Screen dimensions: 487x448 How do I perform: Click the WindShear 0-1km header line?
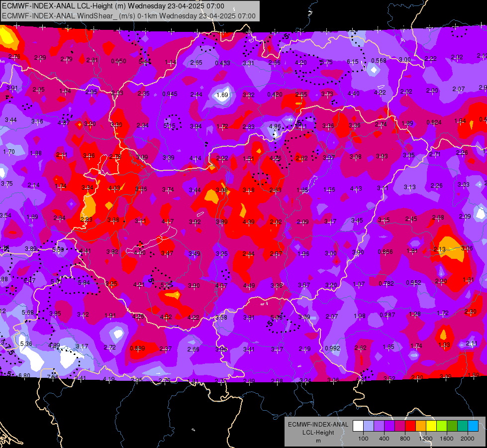(x=129, y=16)
